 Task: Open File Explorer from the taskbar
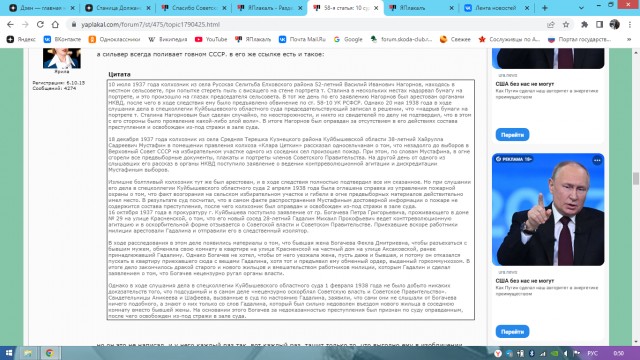click(28, 353)
